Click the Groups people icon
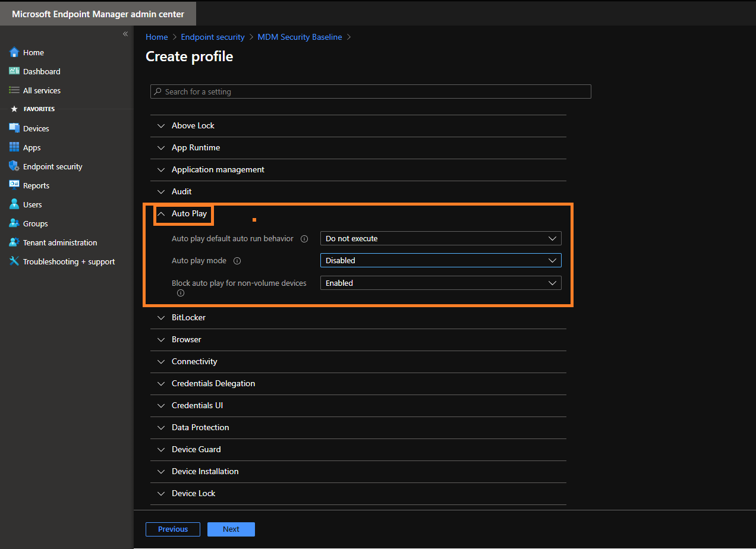The height and width of the screenshot is (549, 756). click(x=14, y=223)
